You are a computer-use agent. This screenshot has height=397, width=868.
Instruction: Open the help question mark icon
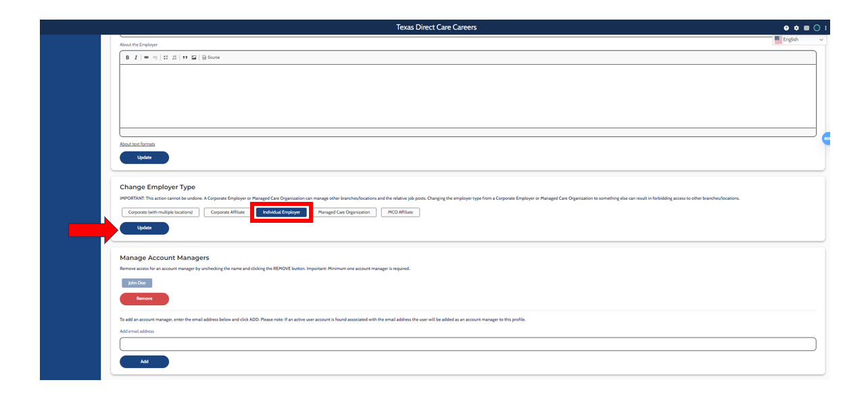point(786,28)
